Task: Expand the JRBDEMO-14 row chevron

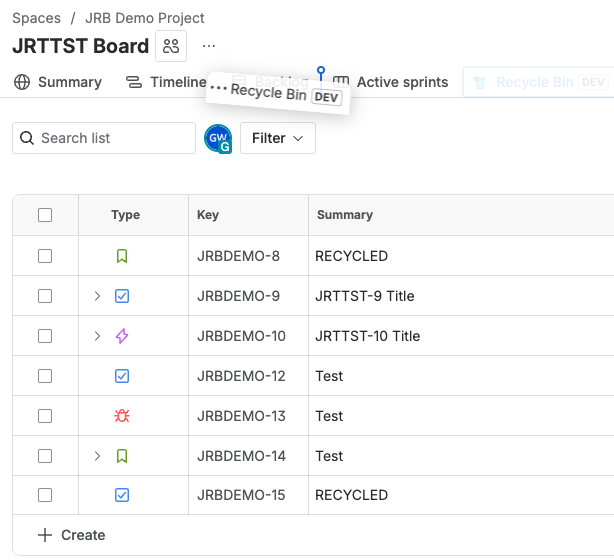Action: [97, 456]
